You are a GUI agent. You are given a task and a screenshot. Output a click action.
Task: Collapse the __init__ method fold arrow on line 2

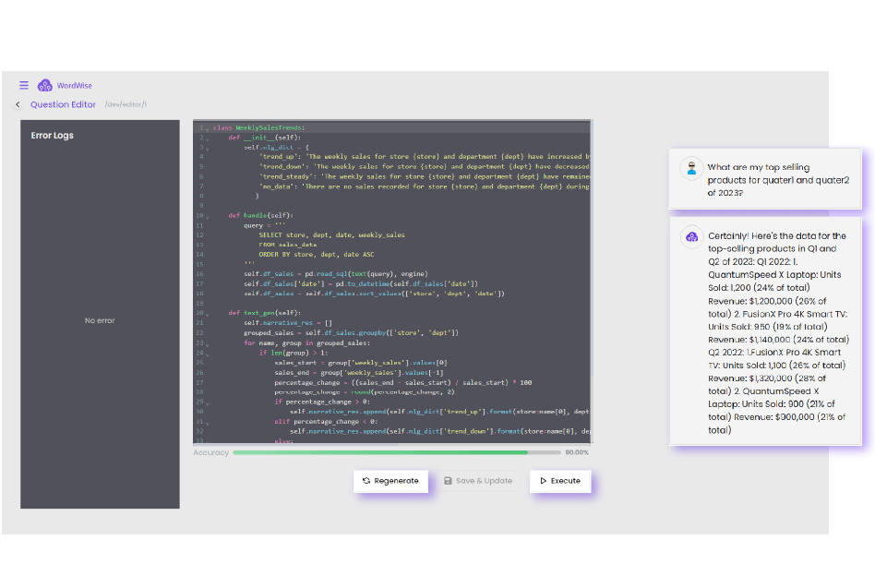tap(208, 138)
